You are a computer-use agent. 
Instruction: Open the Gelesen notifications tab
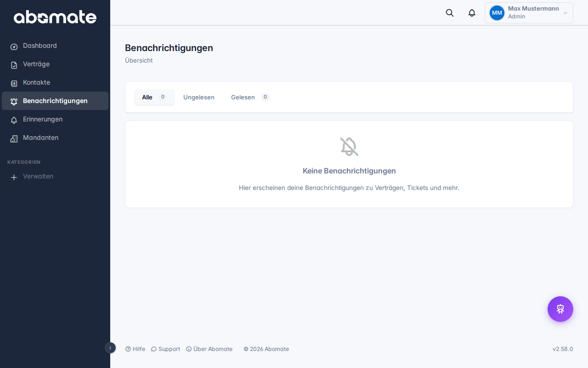243,97
